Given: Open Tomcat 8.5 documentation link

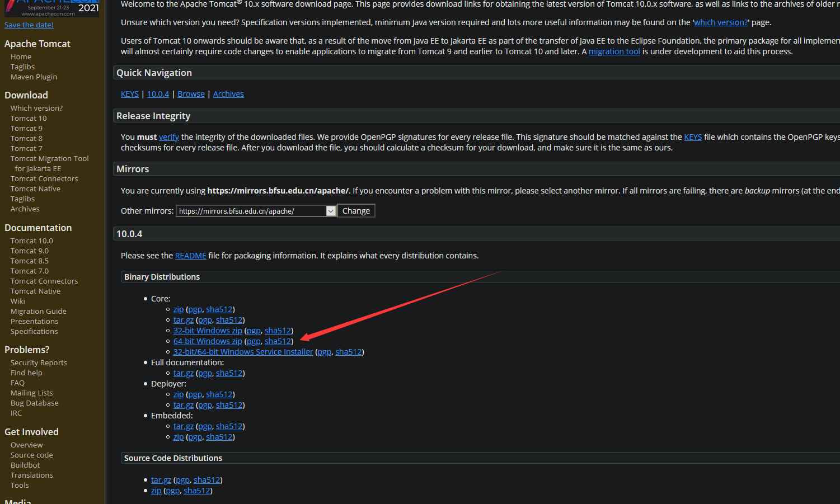Looking at the screenshot, I should point(30,261).
